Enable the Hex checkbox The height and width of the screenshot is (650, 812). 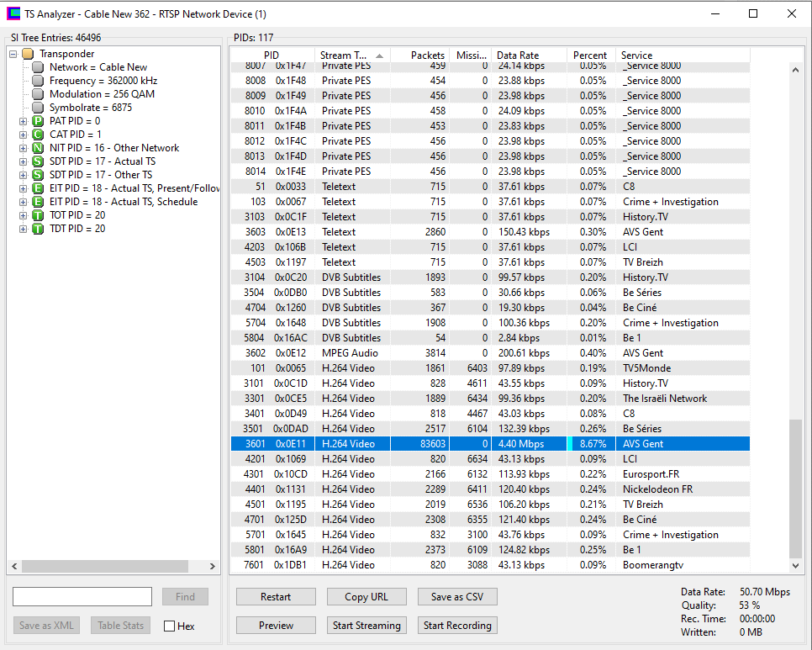(169, 626)
